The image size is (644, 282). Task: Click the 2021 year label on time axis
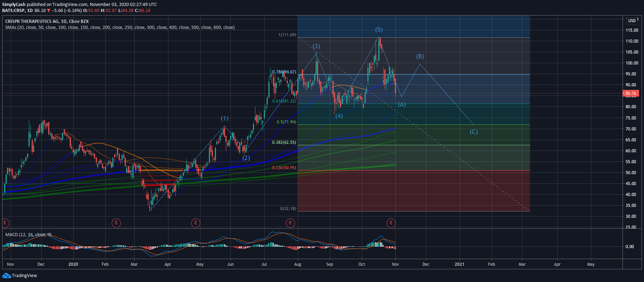(x=459, y=264)
